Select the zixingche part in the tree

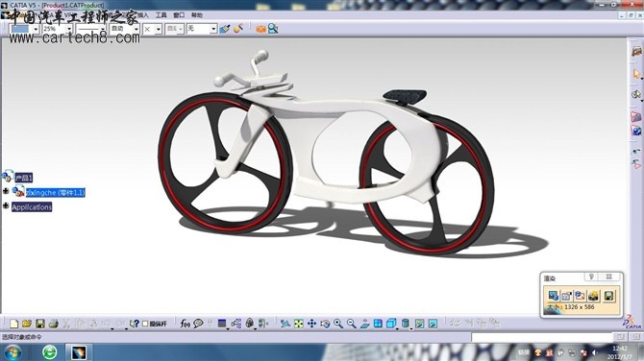click(x=56, y=192)
